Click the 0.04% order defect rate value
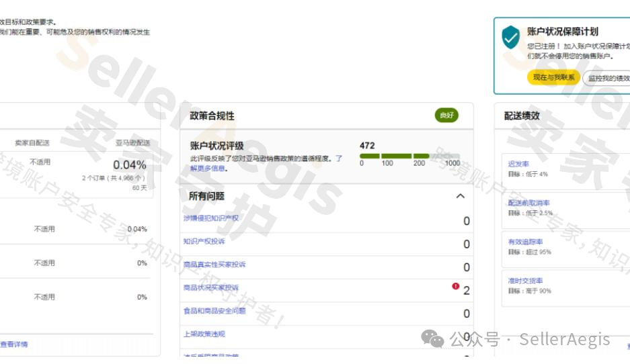Screen dimensions: 630x364 pyautogui.click(x=129, y=165)
